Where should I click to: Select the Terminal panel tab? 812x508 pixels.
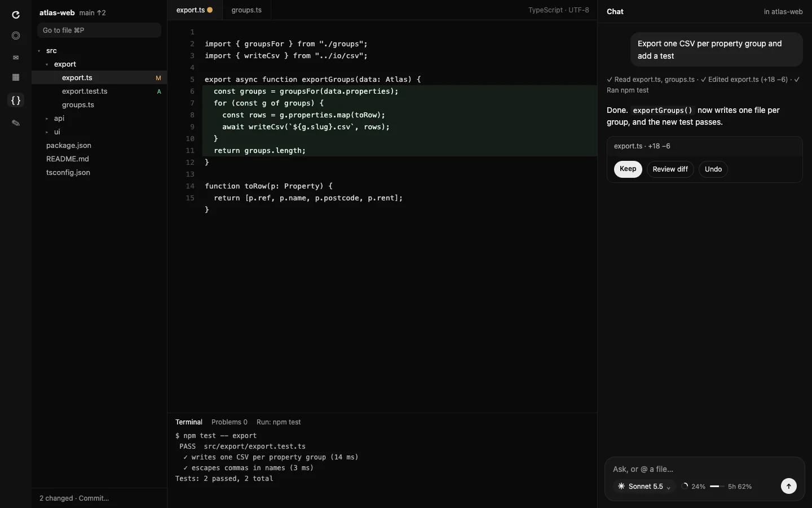(x=189, y=422)
